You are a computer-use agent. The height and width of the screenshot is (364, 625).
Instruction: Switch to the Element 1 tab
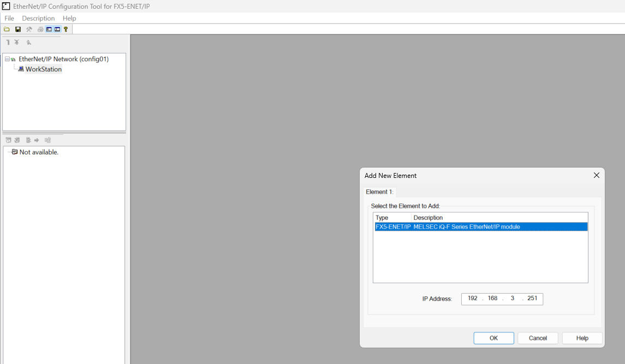(379, 192)
